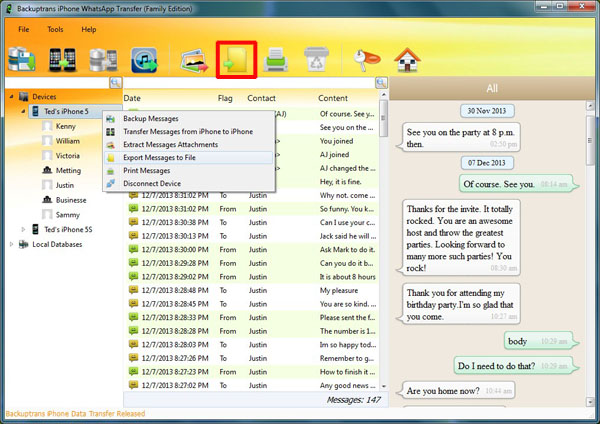Select Ted's iPhone 5S device
Image resolution: width=600 pixels, height=424 pixels.
pyautogui.click(x=68, y=230)
